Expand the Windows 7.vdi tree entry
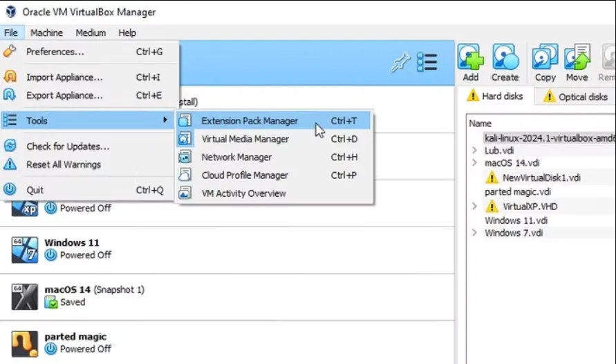 click(x=474, y=233)
